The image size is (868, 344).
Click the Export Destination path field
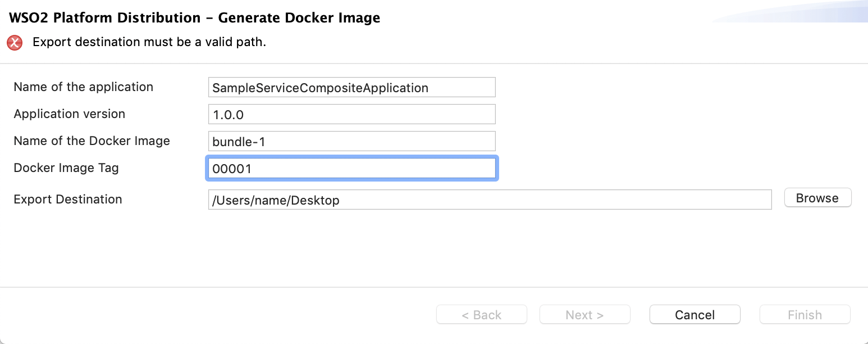[490, 200]
